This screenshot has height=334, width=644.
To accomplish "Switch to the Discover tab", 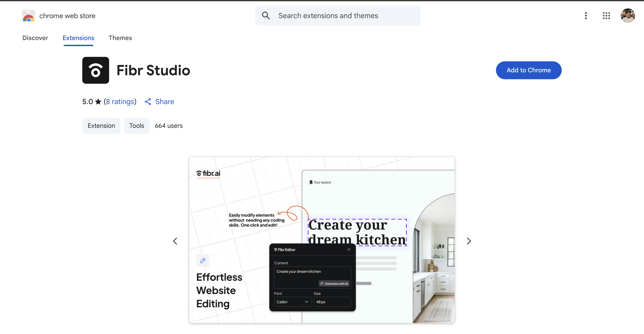I will 35,38.
